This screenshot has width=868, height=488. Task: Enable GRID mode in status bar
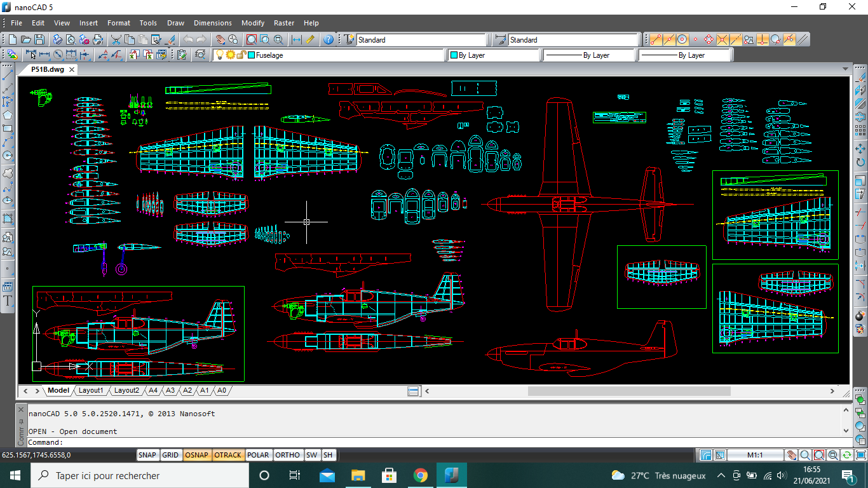(x=170, y=455)
